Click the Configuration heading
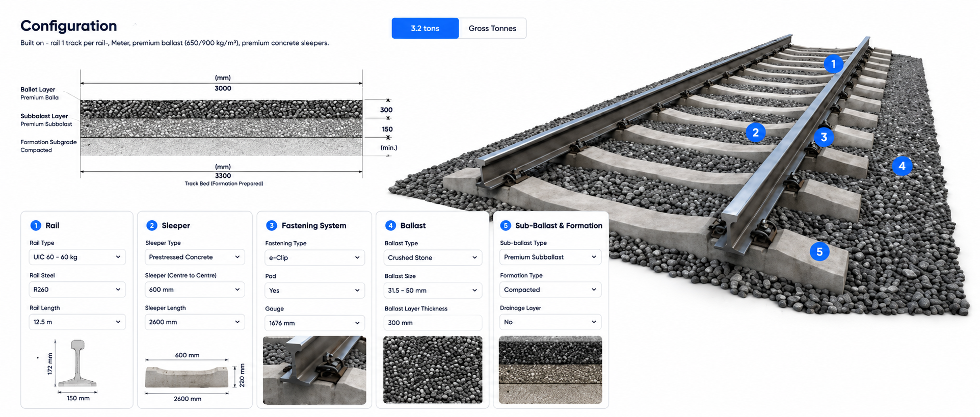980x417 pixels. [x=69, y=25]
